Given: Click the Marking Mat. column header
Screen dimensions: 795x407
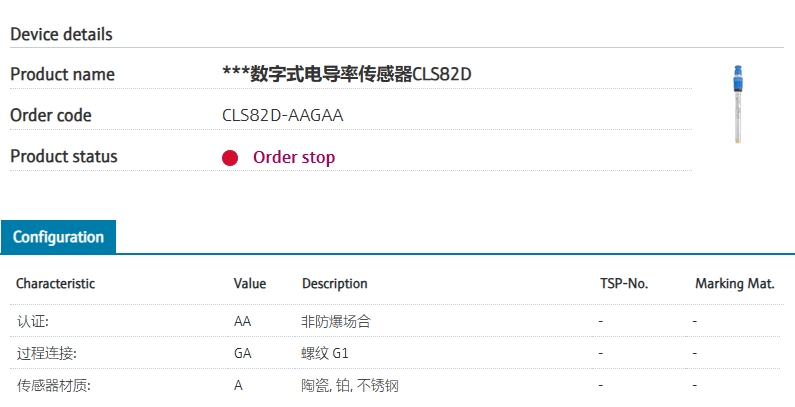Looking at the screenshot, I should click(735, 283).
